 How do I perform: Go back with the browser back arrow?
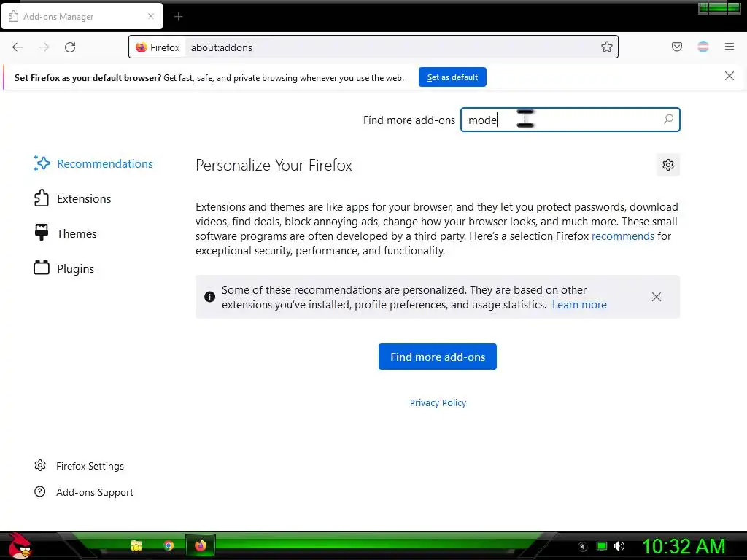click(18, 47)
